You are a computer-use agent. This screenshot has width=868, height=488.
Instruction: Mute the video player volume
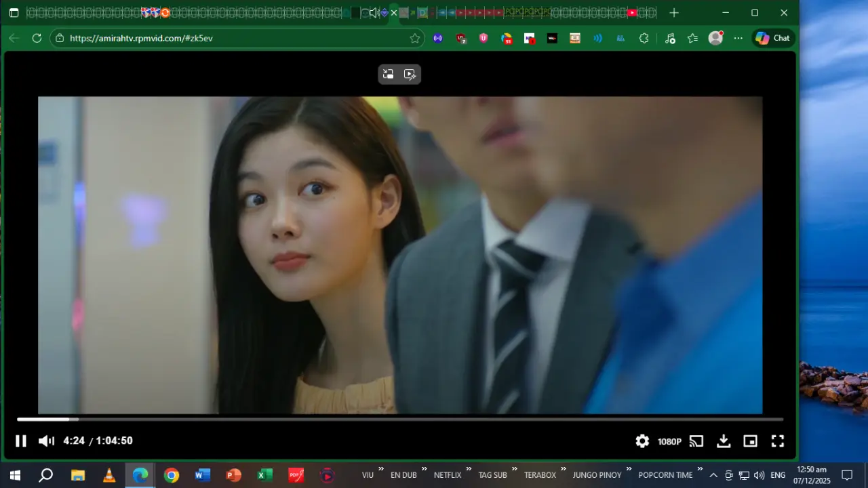click(46, 441)
